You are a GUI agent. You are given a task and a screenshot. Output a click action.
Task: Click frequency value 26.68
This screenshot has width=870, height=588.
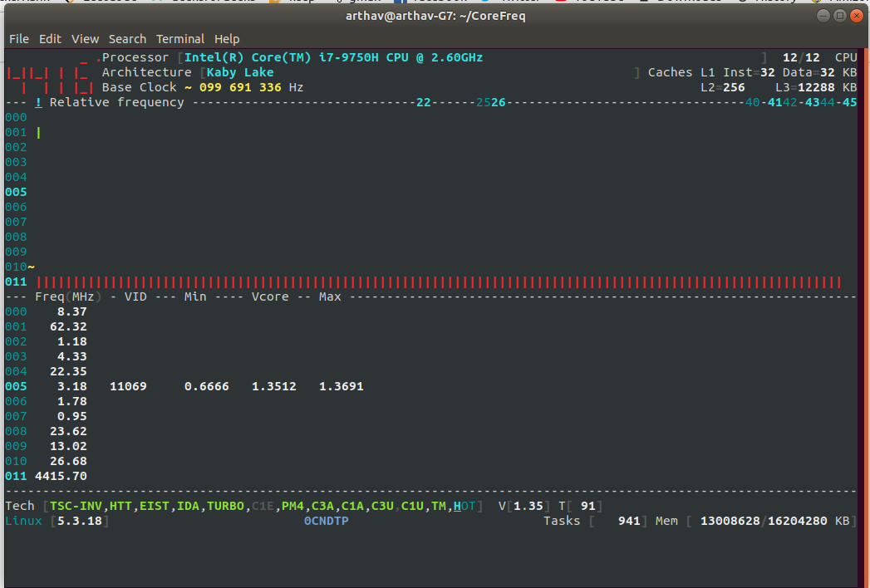point(68,461)
